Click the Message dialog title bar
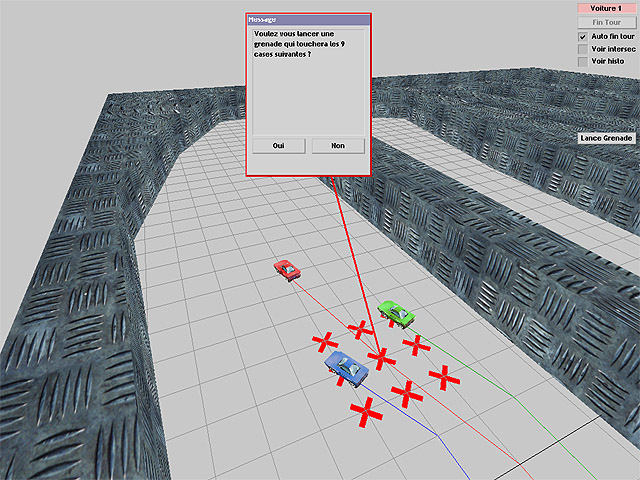Viewport: 640px width, 480px height. tap(308, 19)
